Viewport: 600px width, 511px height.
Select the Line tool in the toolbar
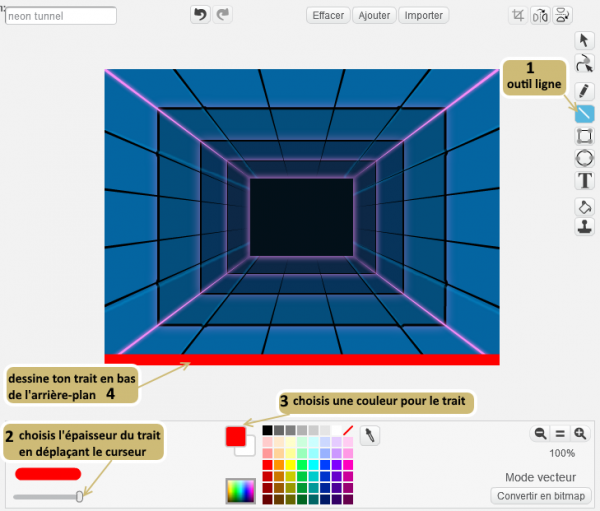(x=585, y=114)
